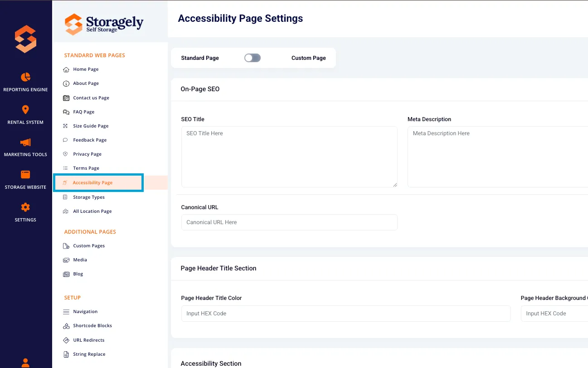
Task: Click the Marketing Tools megaphone icon
Action: 25,142
